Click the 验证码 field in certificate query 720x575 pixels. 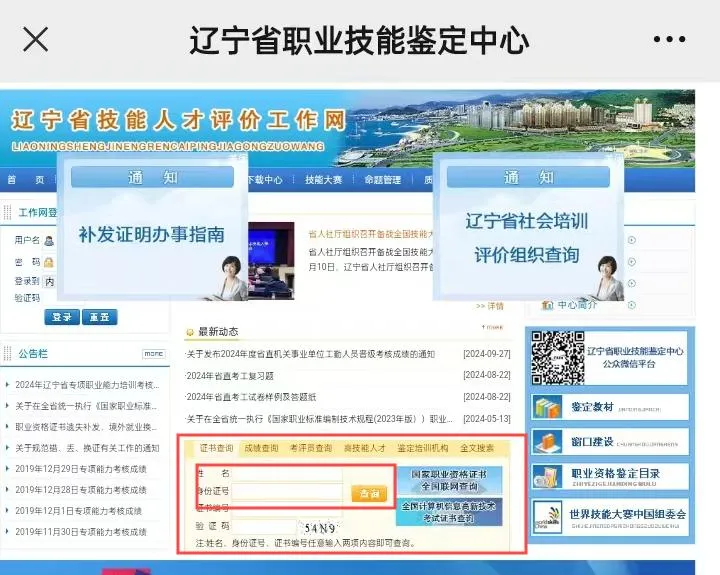point(264,526)
